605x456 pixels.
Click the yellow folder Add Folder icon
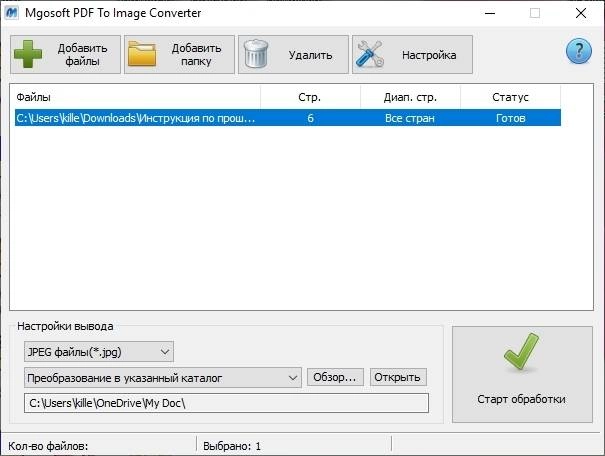click(x=142, y=54)
